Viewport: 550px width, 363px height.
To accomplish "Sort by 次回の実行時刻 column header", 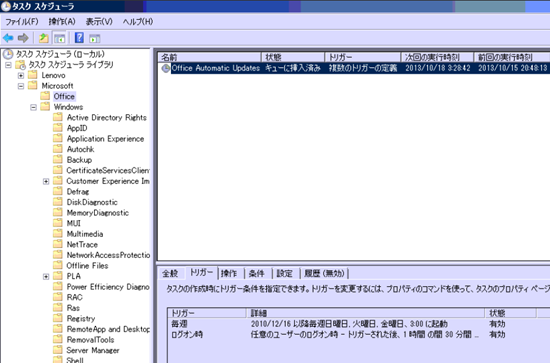I will pos(437,57).
